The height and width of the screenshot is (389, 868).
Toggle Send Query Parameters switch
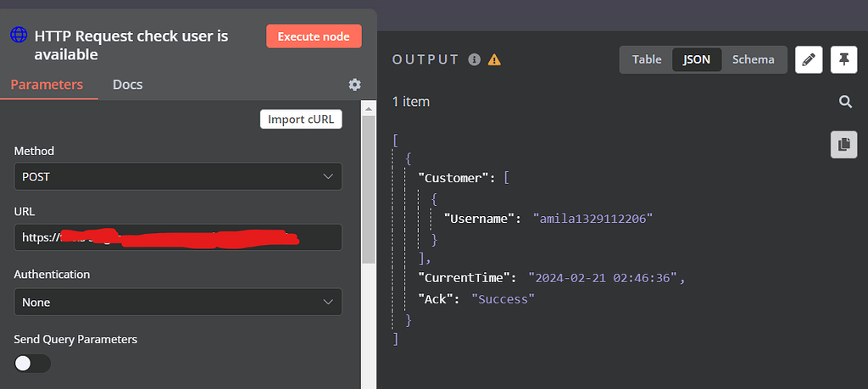pyautogui.click(x=32, y=364)
